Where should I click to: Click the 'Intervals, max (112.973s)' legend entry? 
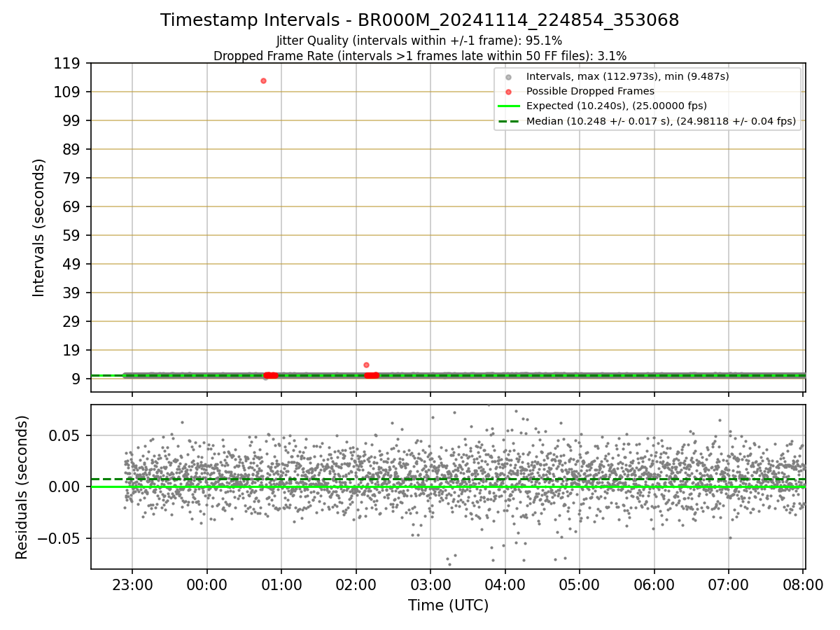(x=627, y=76)
